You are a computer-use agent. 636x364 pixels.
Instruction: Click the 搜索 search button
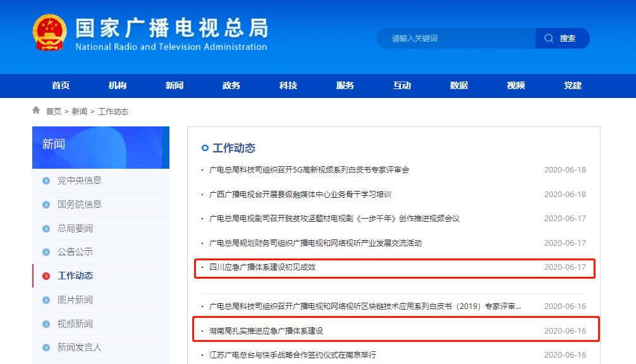[x=562, y=38]
